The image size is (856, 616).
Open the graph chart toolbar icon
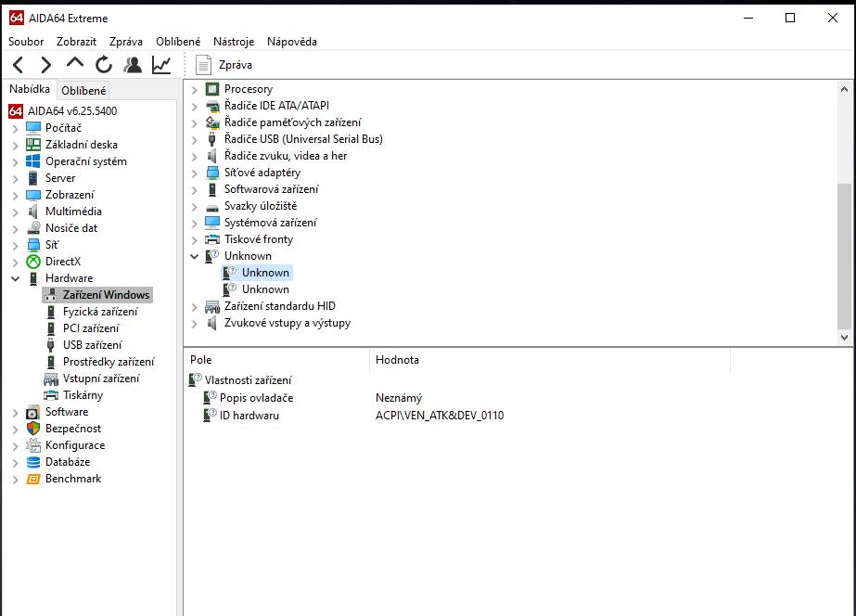point(161,65)
